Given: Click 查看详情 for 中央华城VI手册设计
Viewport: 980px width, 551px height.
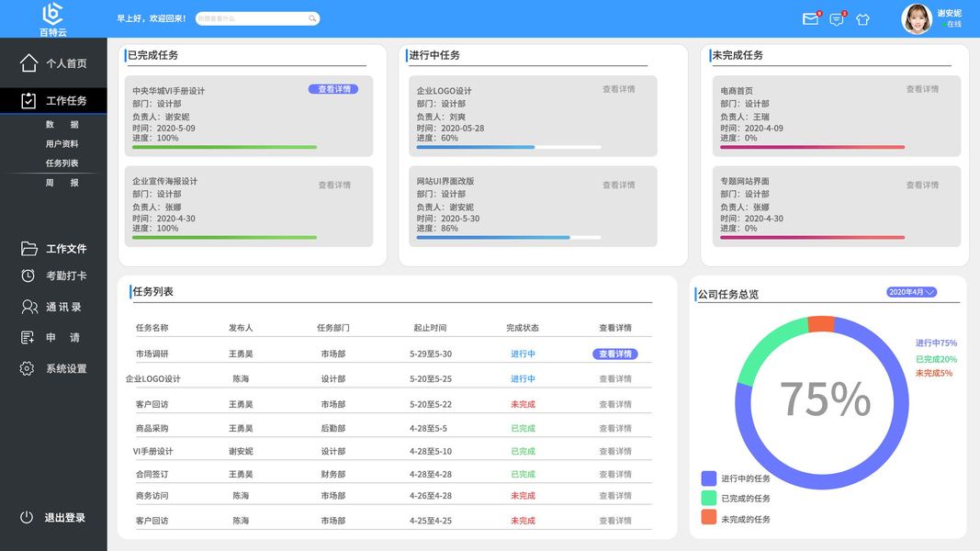Looking at the screenshot, I should pos(333,89).
